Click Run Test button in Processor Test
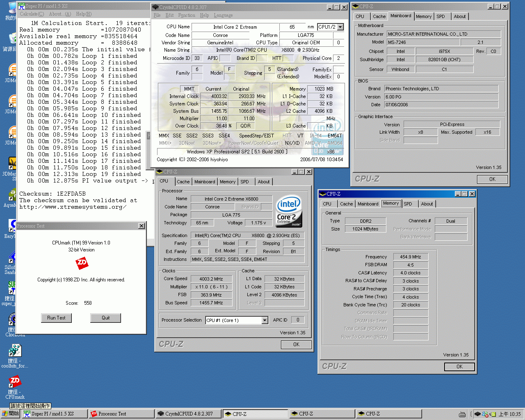This screenshot has width=525, height=420. point(56,318)
